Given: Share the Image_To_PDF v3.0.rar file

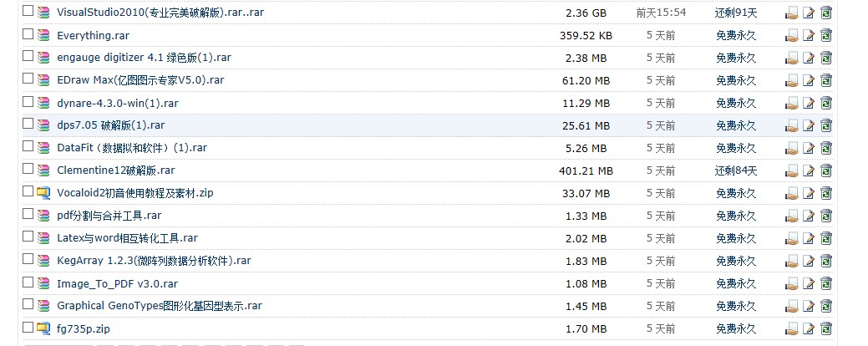Looking at the screenshot, I should click(792, 283).
